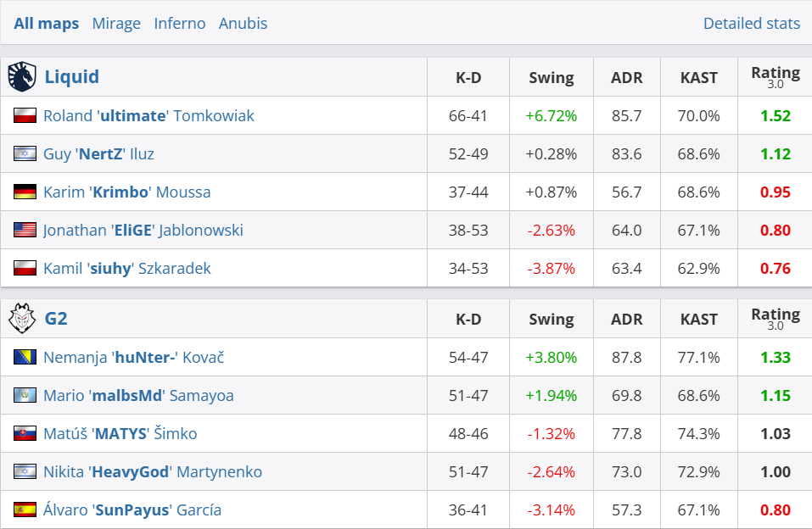812x529 pixels.
Task: Click the Guatemalan flag next to malbsMd
Action: [x=25, y=395]
